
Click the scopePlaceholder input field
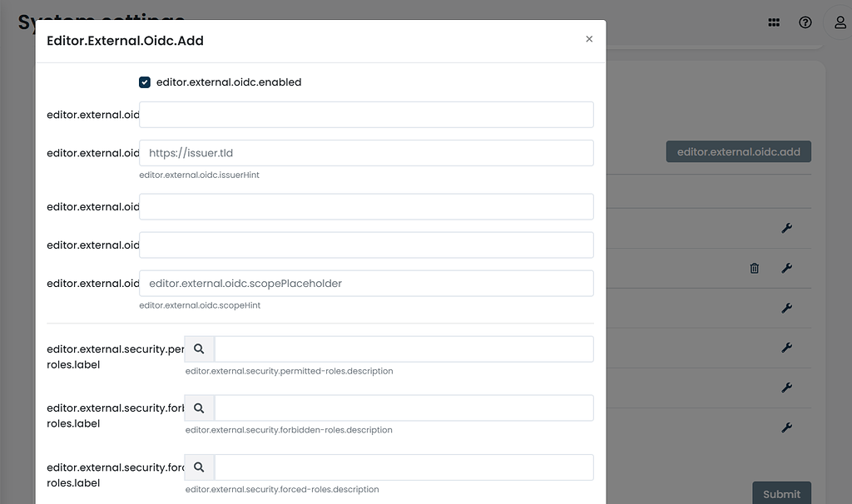pyautogui.click(x=366, y=283)
